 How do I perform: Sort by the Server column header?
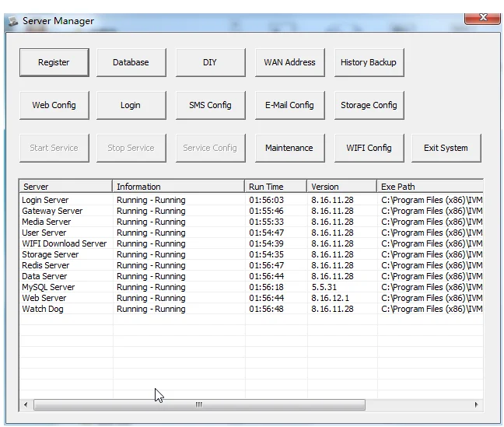click(66, 187)
